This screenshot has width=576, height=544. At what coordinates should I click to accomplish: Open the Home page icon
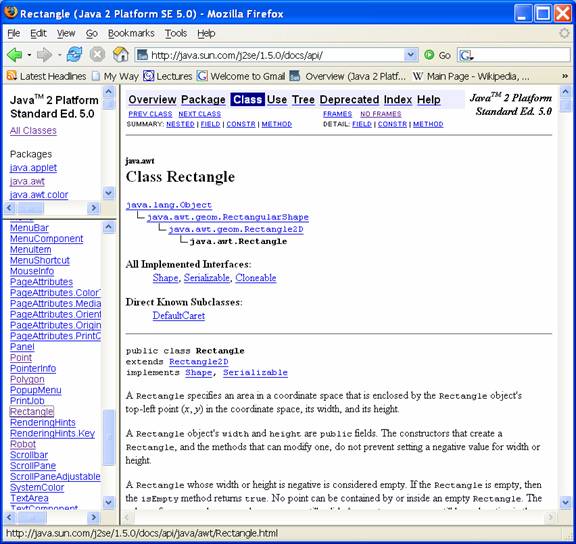pyautogui.click(x=120, y=55)
